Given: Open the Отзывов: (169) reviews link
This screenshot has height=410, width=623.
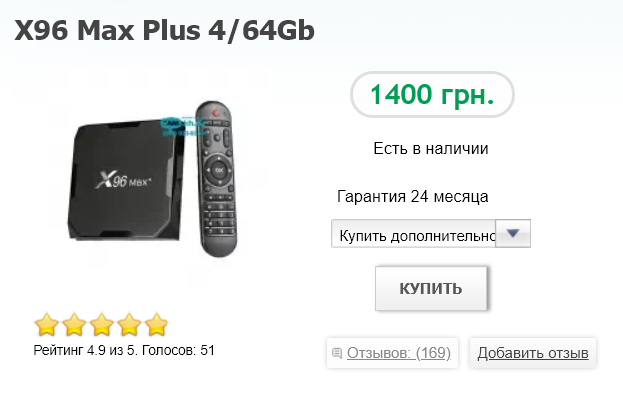Looking at the screenshot, I should click(399, 353).
